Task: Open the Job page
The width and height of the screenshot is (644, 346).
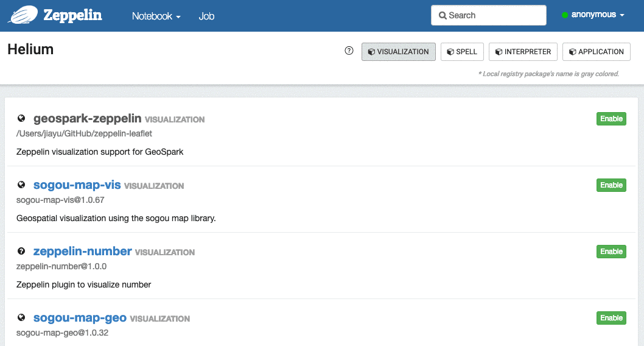Action: click(206, 16)
